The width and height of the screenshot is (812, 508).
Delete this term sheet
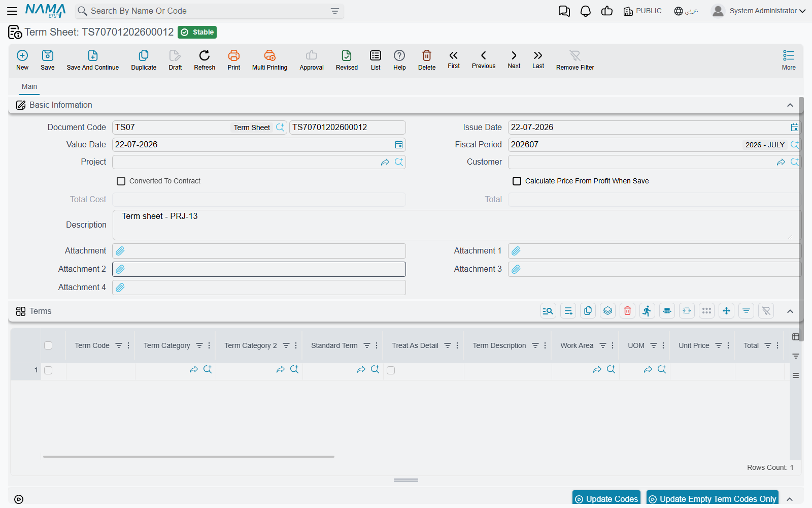coord(427,60)
